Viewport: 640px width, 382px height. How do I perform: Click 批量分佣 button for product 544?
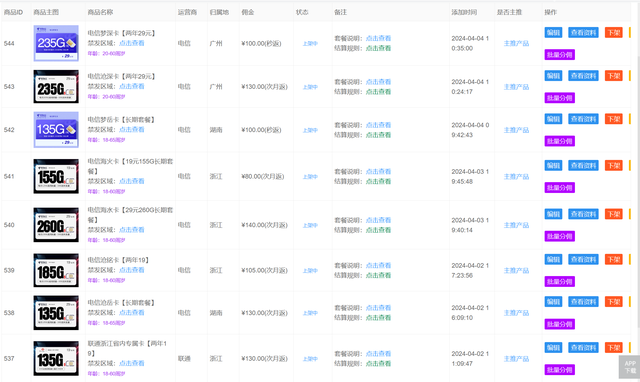point(560,55)
